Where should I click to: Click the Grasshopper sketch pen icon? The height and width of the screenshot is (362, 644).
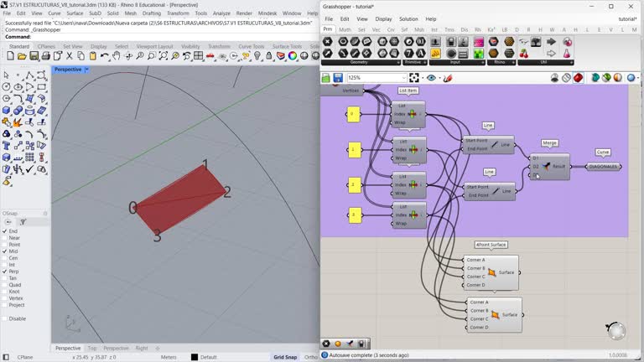coord(448,78)
